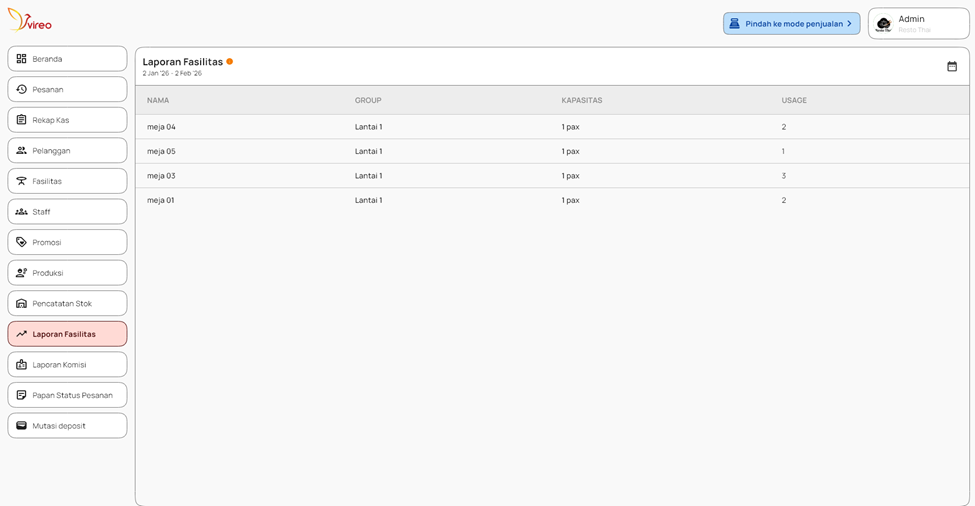Click the Pencatatan Stok warehouse icon
This screenshot has height=506, width=975.
tap(21, 304)
